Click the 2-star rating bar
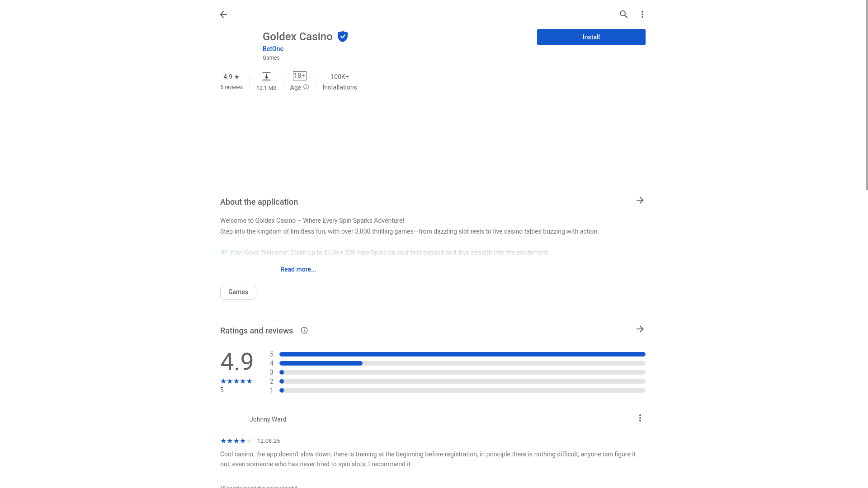Image resolution: width=868 pixels, height=488 pixels. tap(462, 381)
